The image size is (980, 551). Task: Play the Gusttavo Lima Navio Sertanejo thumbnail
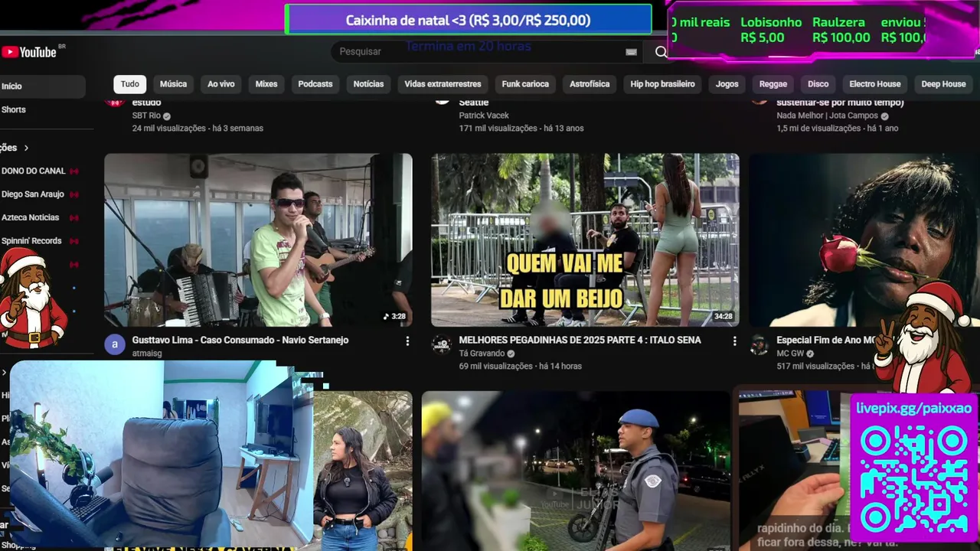coord(258,240)
